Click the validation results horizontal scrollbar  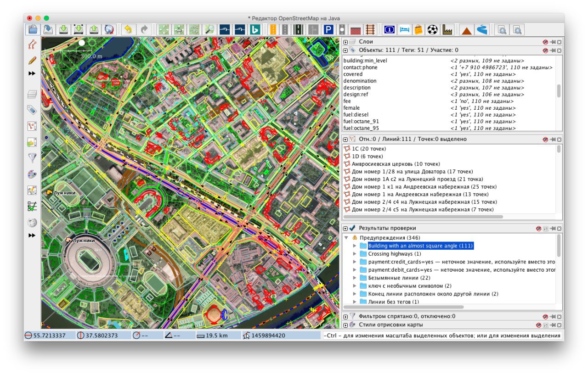tap(404, 307)
